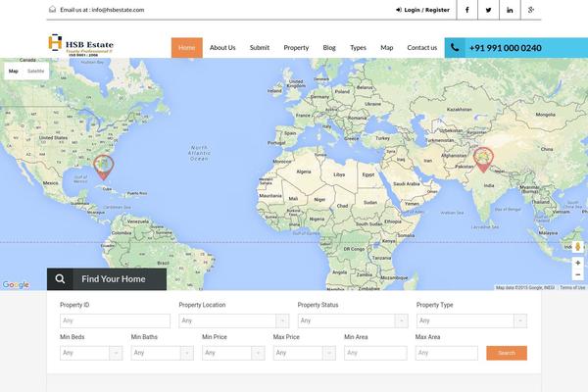The height and width of the screenshot is (392, 588).
Task: Click the Login / Register link
Action: pos(422,10)
